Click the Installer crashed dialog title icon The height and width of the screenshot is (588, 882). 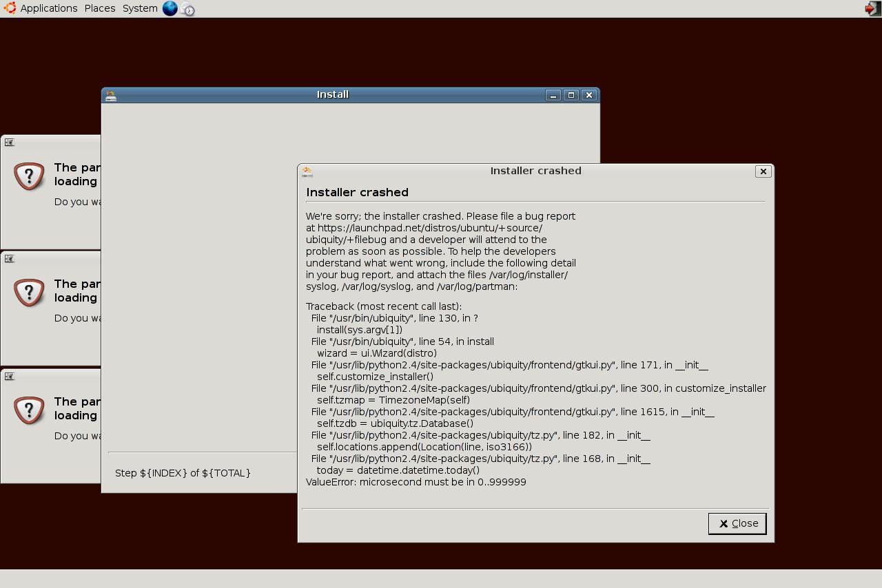point(307,171)
